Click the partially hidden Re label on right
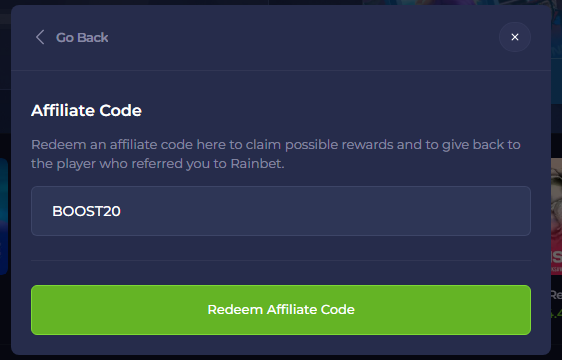This screenshot has height=360, width=562. (556, 295)
